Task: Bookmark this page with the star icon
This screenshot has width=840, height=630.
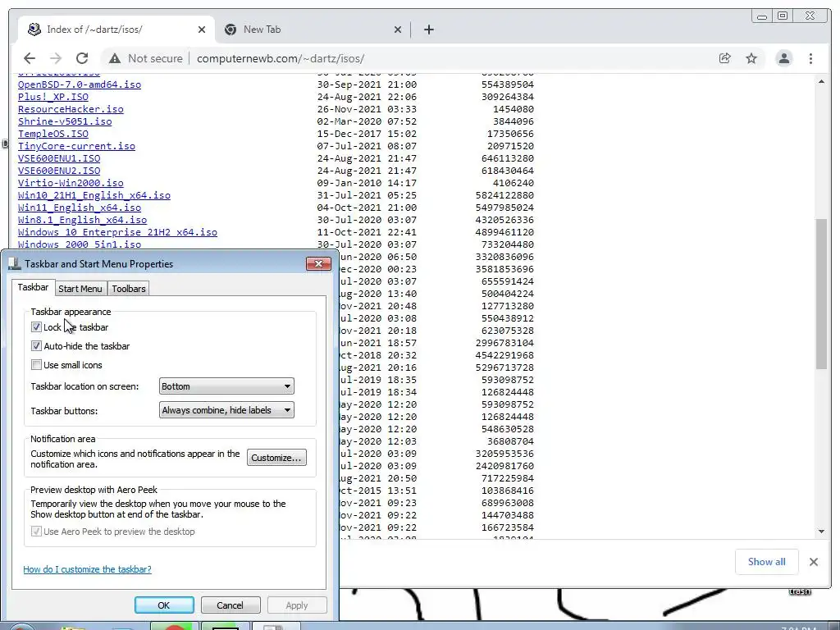Action: pos(751,58)
